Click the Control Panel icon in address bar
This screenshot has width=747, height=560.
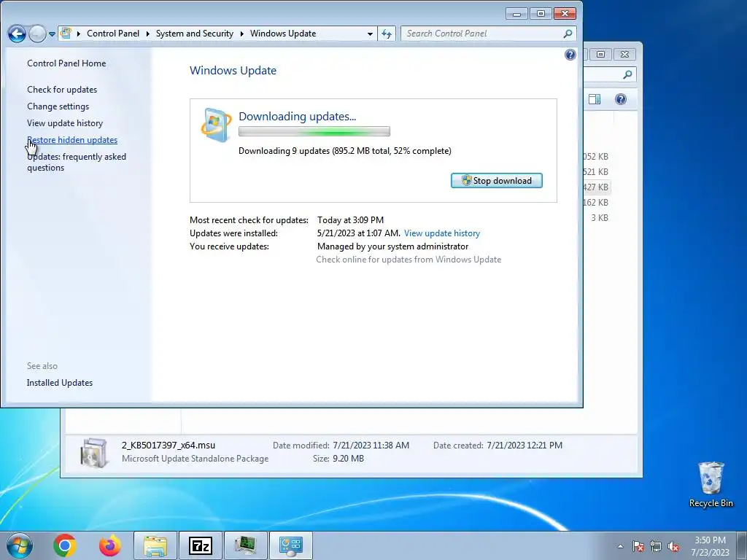[x=66, y=34]
